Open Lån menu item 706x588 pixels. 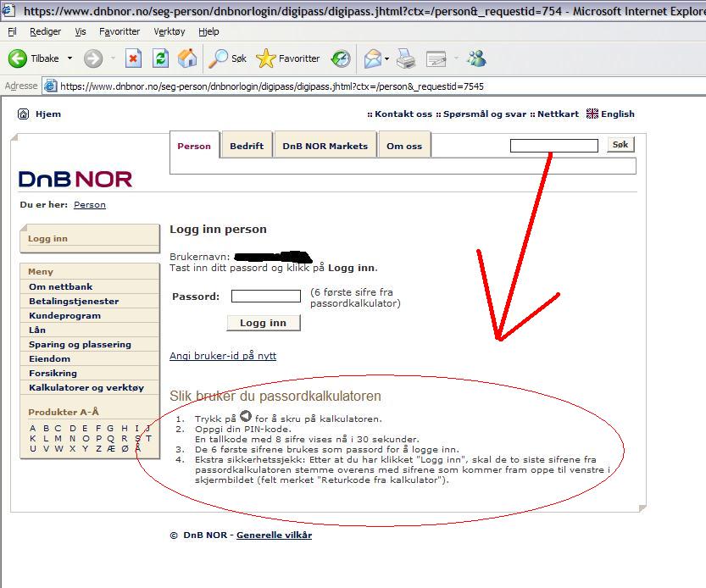pos(37,330)
